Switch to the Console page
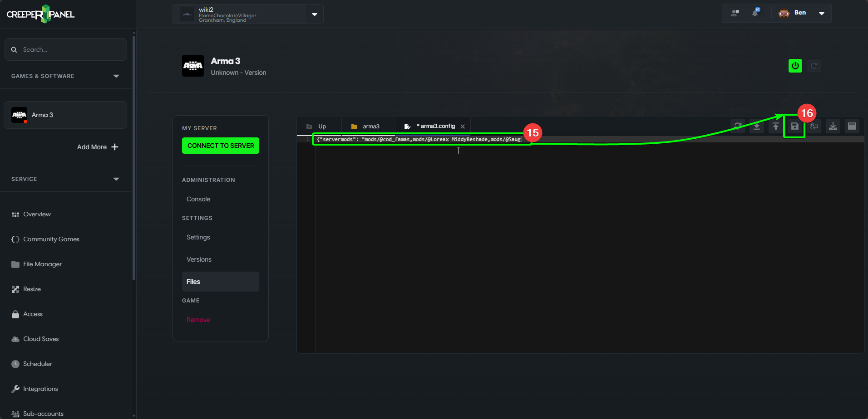This screenshot has height=419, width=868. [x=198, y=199]
